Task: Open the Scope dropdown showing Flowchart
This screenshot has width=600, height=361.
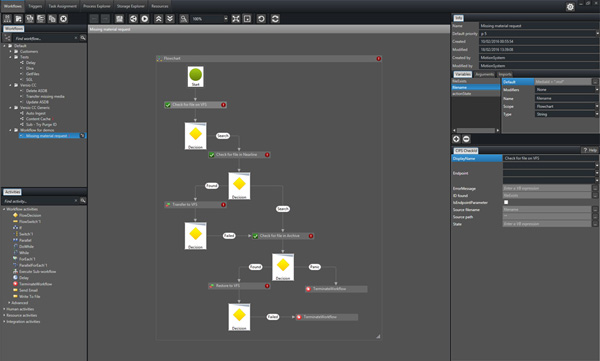Action: 597,106
